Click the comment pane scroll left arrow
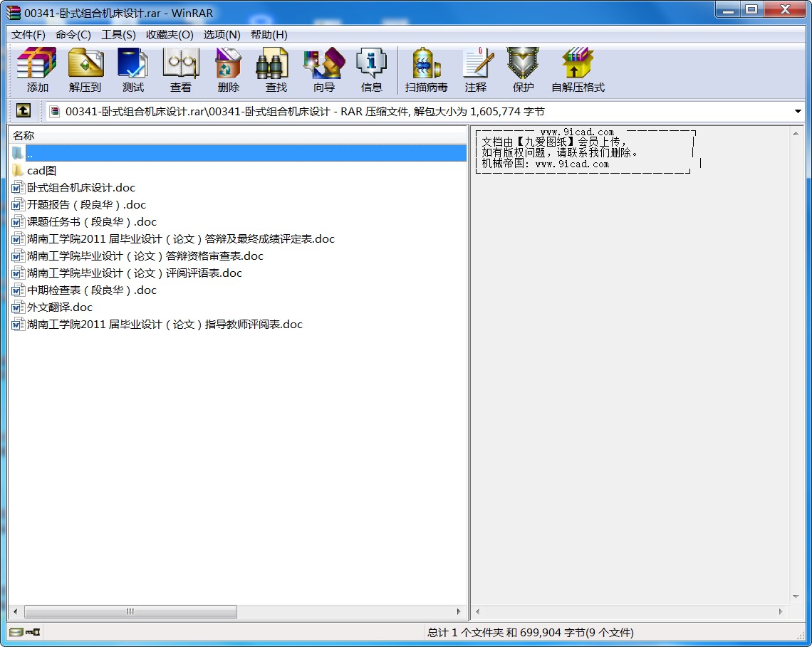The height and width of the screenshot is (647, 812). pos(477,611)
